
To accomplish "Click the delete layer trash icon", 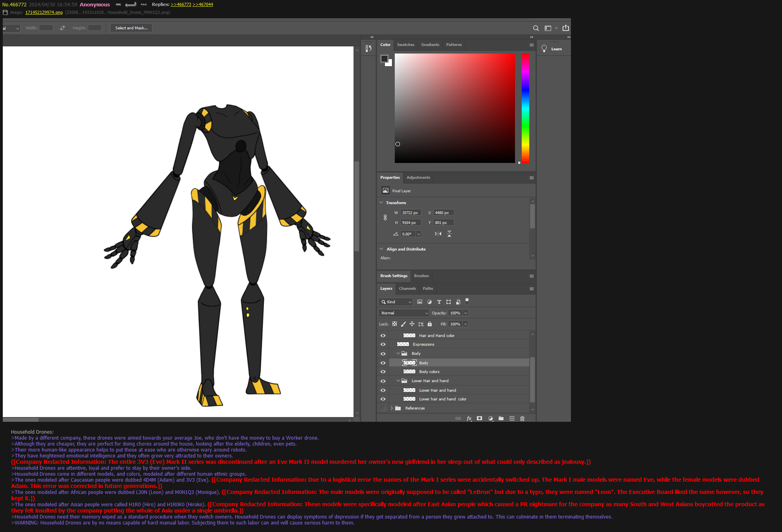I will pyautogui.click(x=522, y=419).
